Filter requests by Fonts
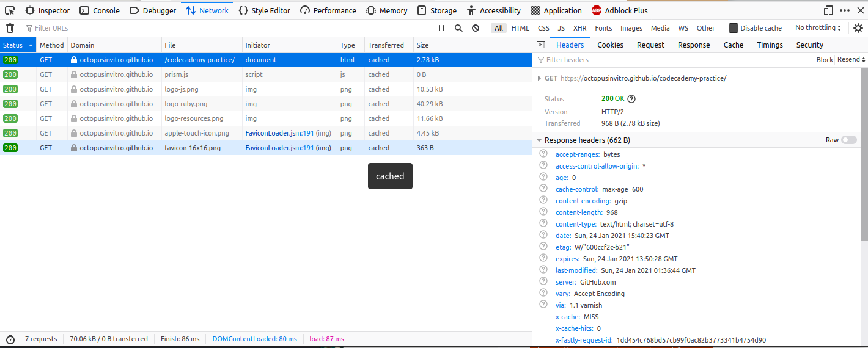Viewport: 868px width, 348px height. (x=603, y=28)
